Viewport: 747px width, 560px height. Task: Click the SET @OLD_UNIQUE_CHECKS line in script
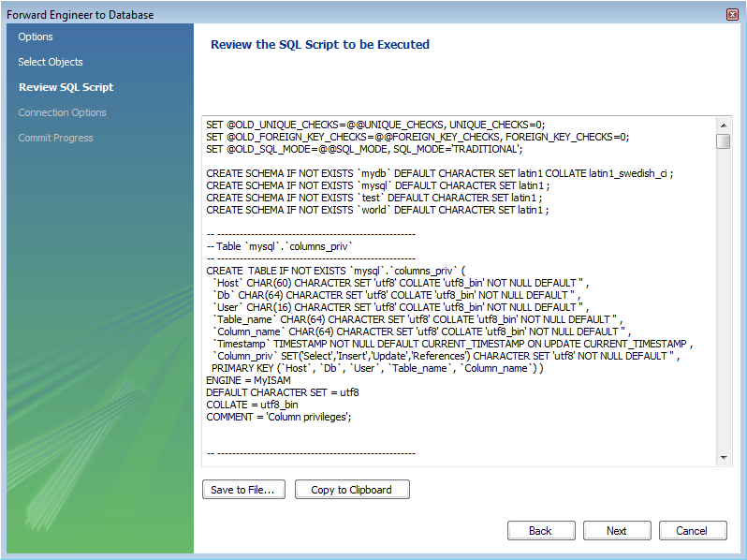point(374,124)
